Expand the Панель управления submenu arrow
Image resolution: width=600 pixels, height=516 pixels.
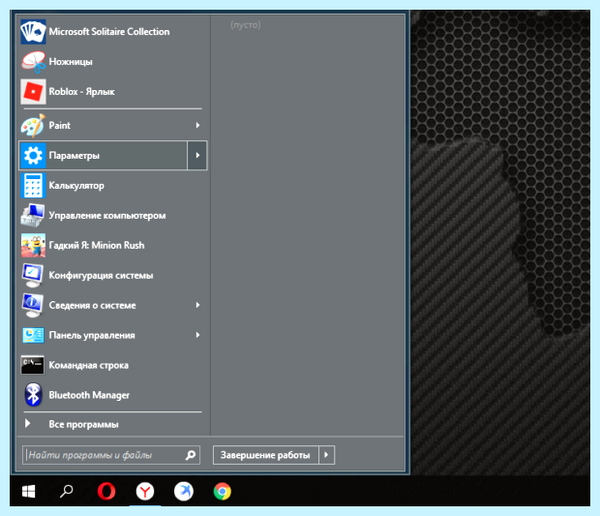point(197,335)
